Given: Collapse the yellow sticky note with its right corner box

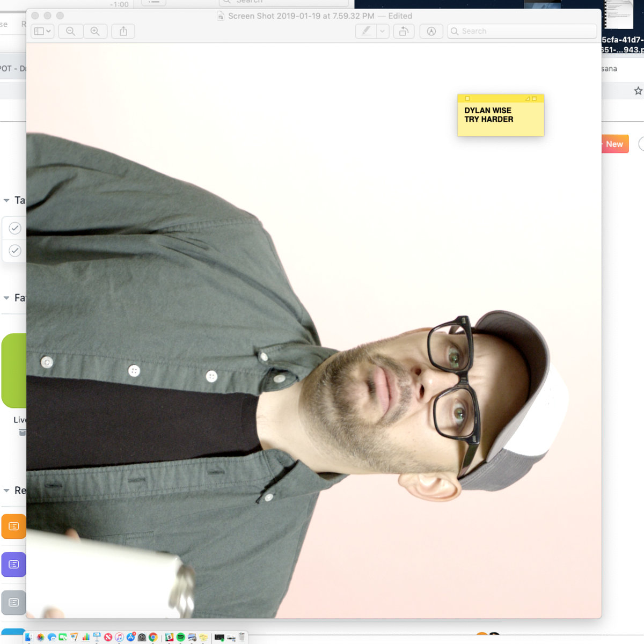Looking at the screenshot, I should tap(534, 99).
